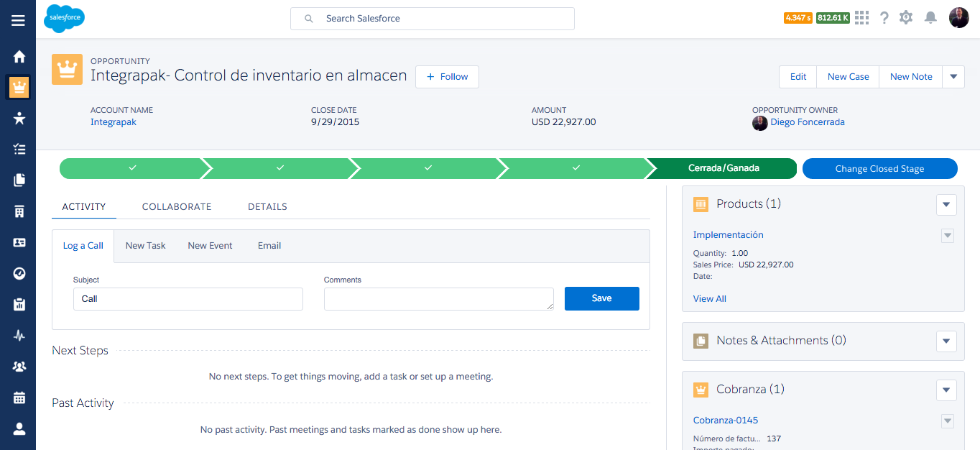Screen dimensions: 980x450
Task: Focus the Search Salesforce field
Action: [433, 19]
